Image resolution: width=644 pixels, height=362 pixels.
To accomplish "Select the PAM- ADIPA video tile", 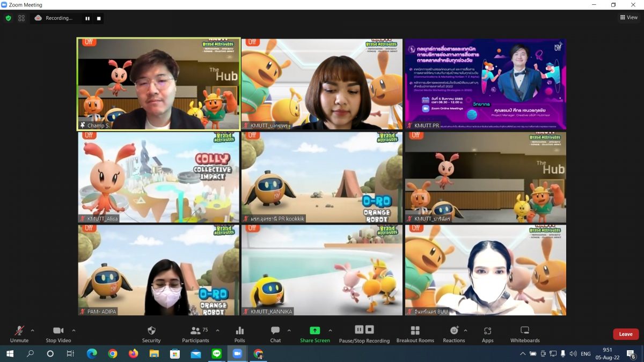I will pyautogui.click(x=159, y=270).
